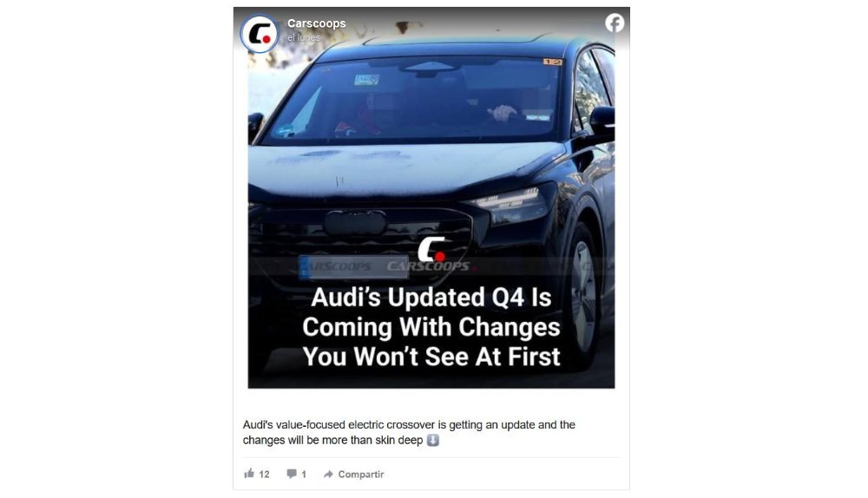This screenshot has width=868, height=498.
Task: Click the post caption about Audi's crossover
Action: point(409,433)
